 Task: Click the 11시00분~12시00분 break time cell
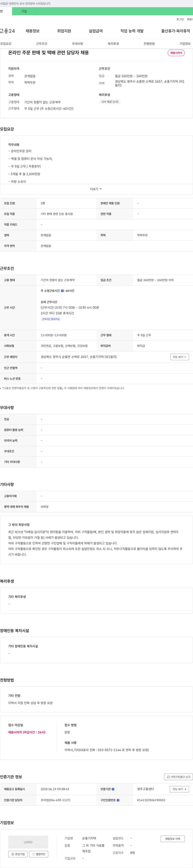(x=53, y=335)
